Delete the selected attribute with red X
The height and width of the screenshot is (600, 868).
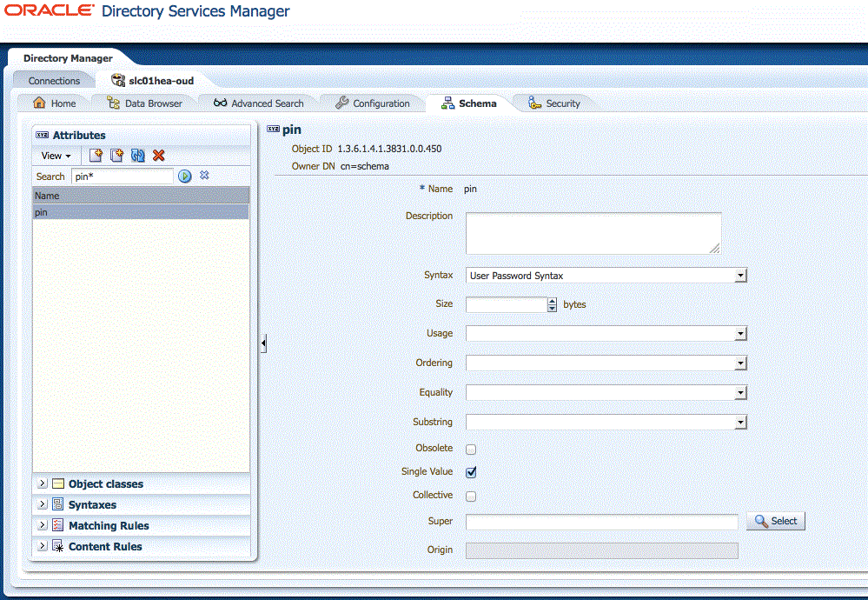click(x=159, y=156)
